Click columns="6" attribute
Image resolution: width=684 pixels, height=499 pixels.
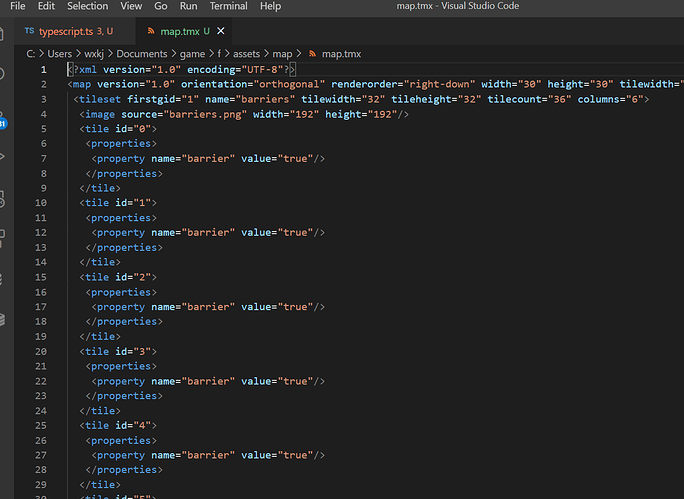tap(610, 99)
